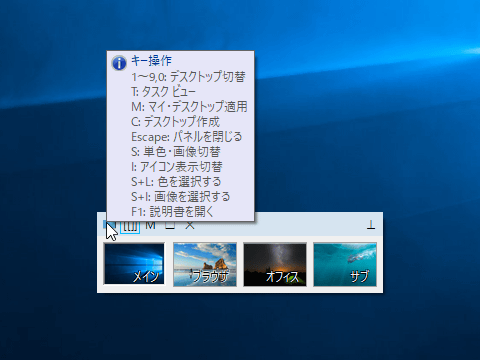Click the blue info icon in the tooltip
480x360 pixels.
[x=119, y=63]
